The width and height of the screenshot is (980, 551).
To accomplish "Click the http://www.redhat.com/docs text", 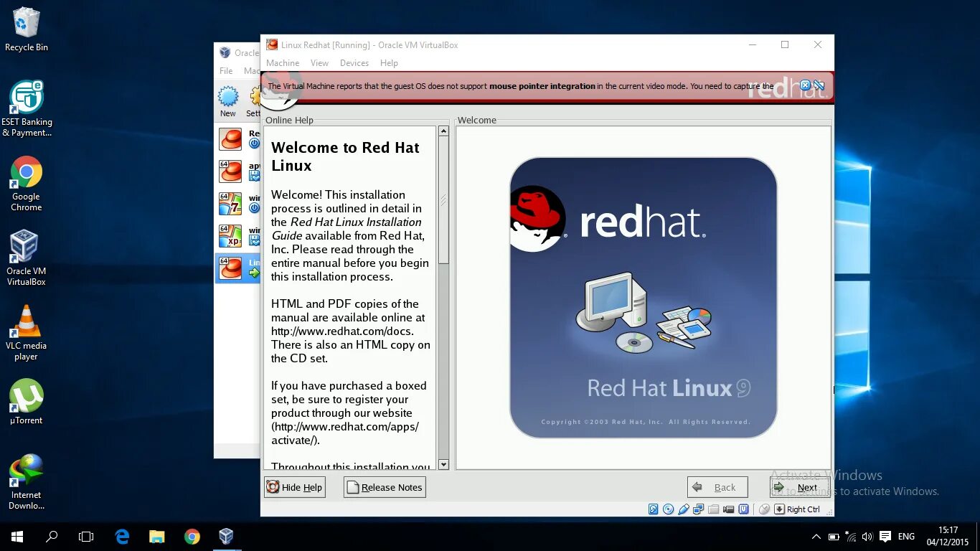I will click(341, 331).
